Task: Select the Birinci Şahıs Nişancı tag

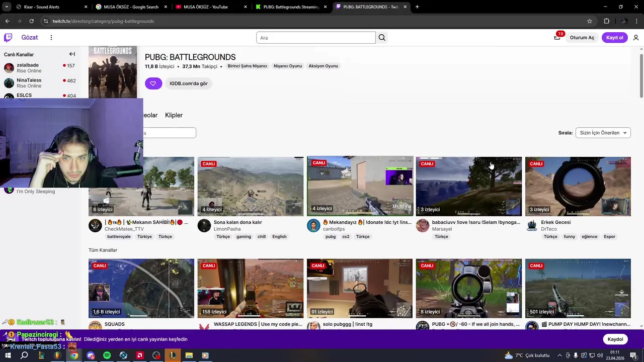Action: 247,66
